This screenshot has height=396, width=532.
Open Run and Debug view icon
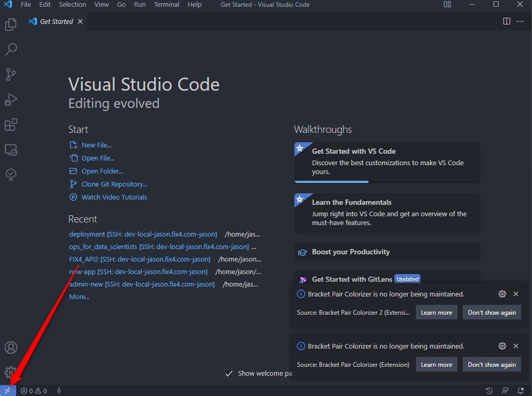coord(11,100)
